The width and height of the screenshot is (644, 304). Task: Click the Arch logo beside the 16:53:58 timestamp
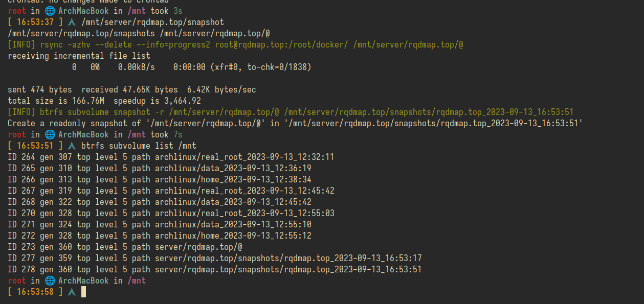point(72,292)
